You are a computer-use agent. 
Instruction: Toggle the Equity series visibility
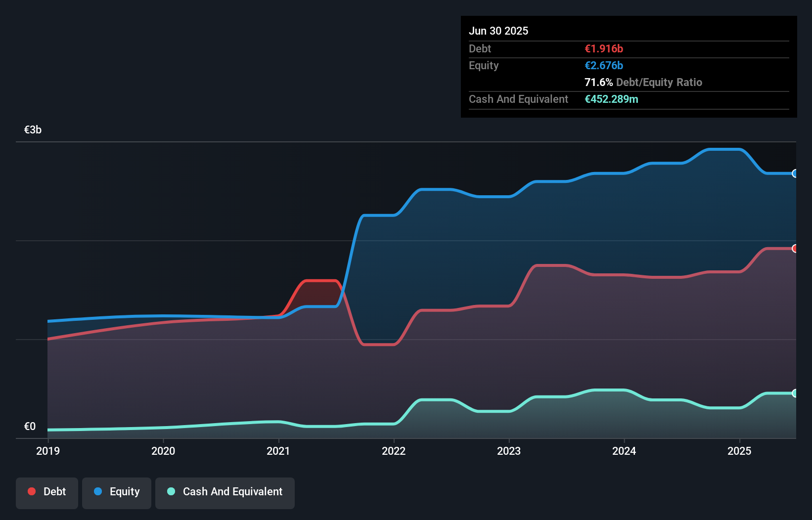click(116, 492)
